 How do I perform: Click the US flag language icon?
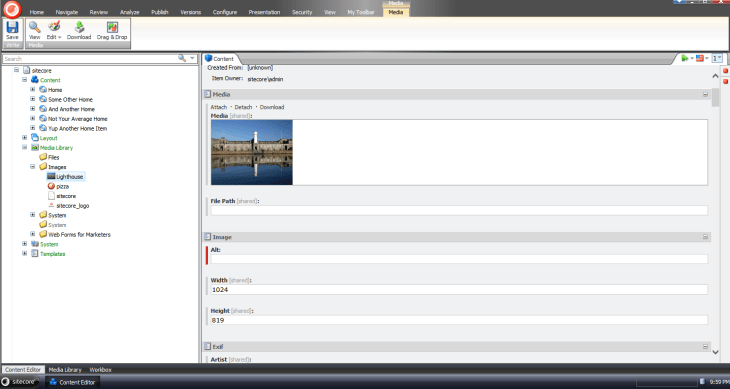(x=700, y=58)
